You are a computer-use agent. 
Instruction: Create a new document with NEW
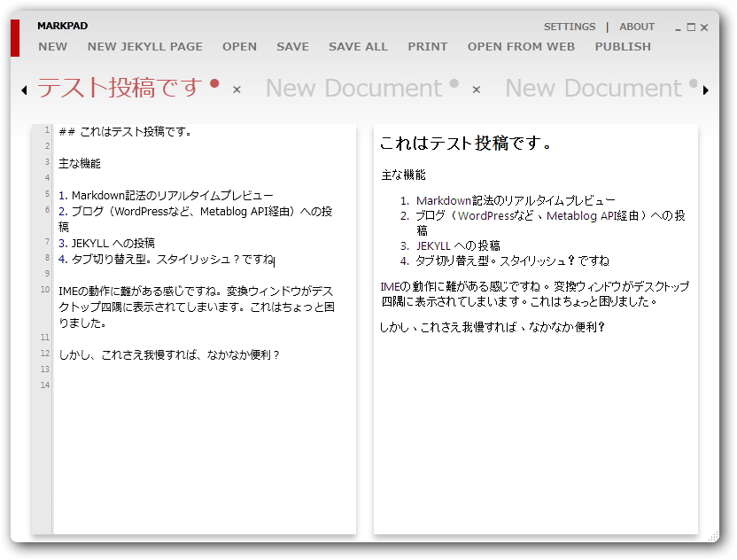click(x=52, y=46)
